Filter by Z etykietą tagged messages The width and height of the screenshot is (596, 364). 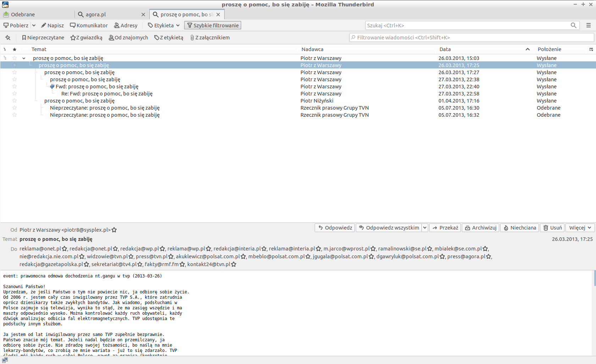coord(169,38)
